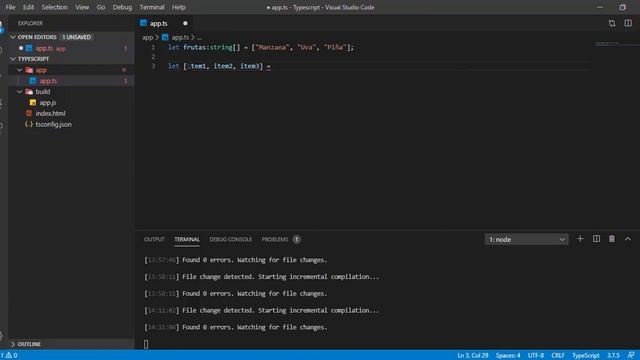This screenshot has height=360, width=640.
Task: Collapse the app folder chevron
Action: point(20,70)
